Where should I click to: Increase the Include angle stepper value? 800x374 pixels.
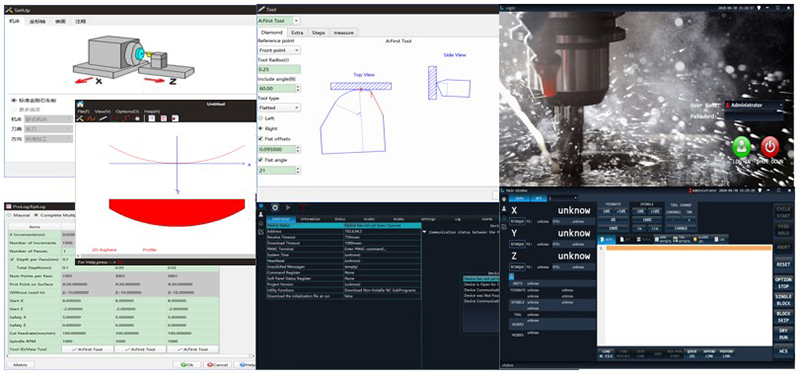tap(298, 86)
